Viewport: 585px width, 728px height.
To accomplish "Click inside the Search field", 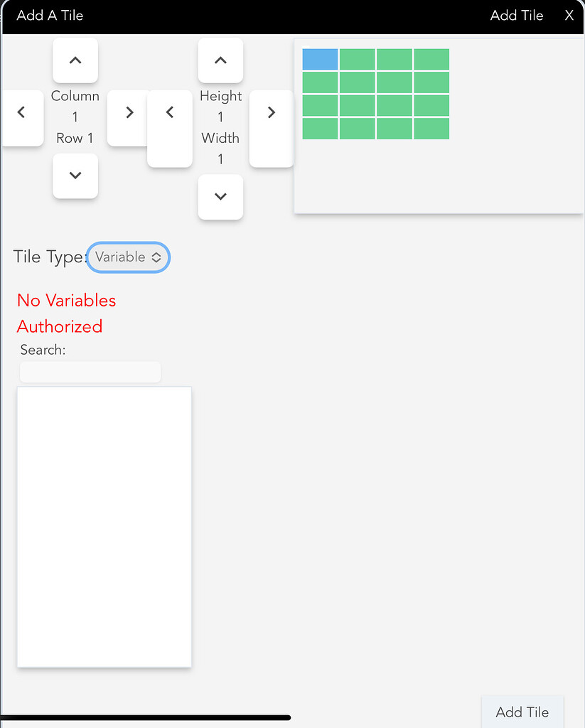I will 90,372.
